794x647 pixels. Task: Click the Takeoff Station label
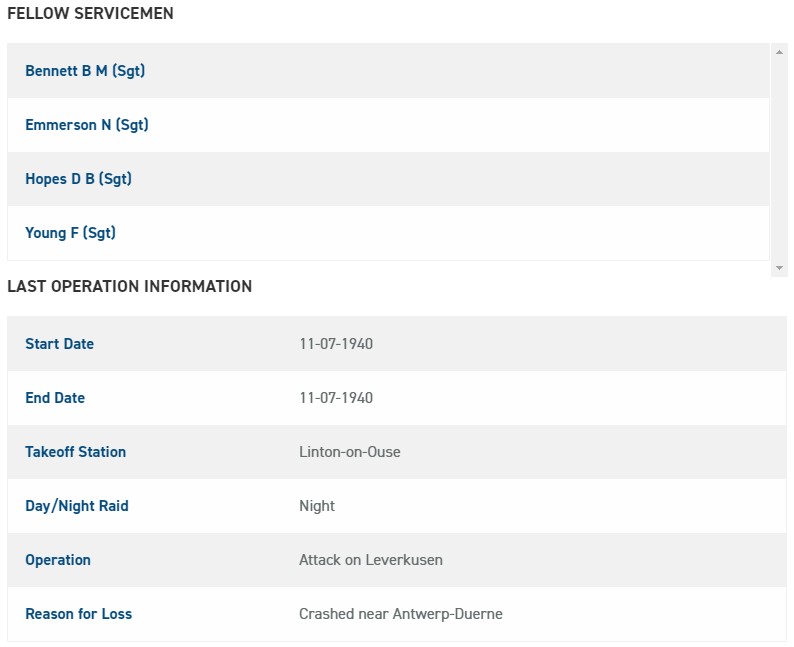[75, 452]
